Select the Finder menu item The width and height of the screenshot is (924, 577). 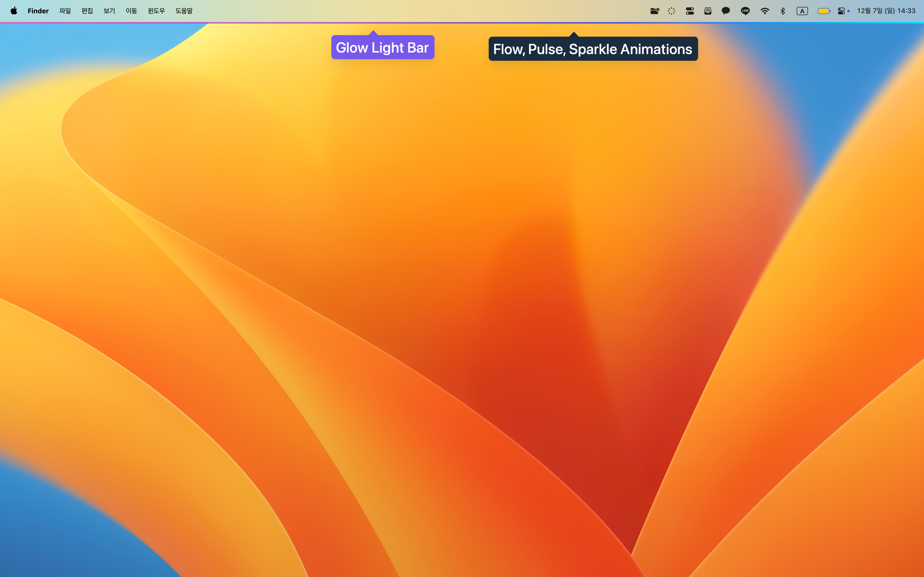coord(38,11)
